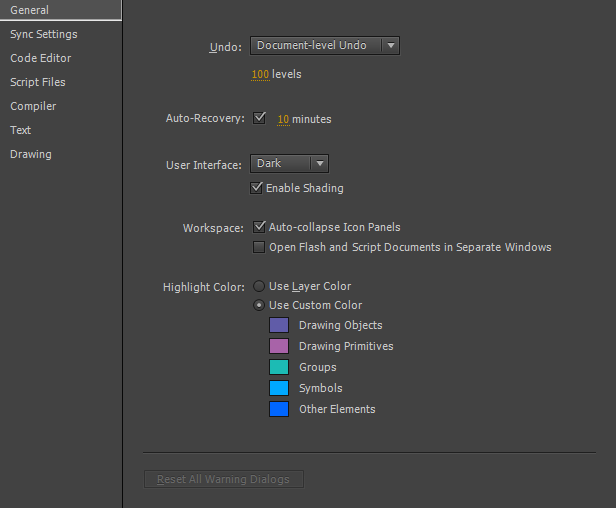Enable Open Flash and Script Documents separately
This screenshot has height=508, width=616.
coord(260,247)
